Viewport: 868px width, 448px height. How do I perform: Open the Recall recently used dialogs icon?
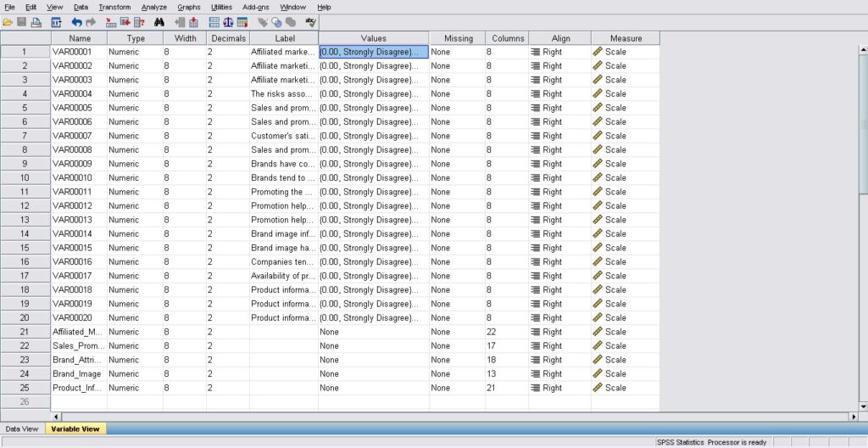[56, 23]
